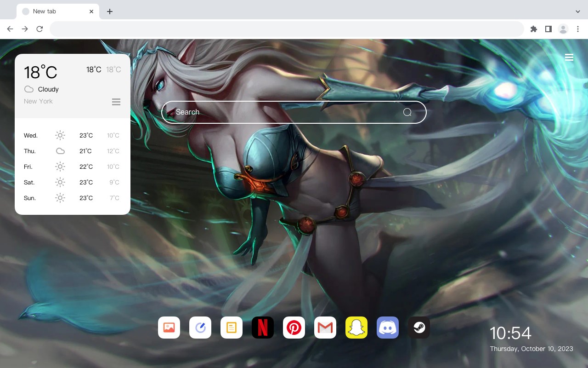
Task: Click the sunny icon for Wed.
Action: [x=60, y=135]
